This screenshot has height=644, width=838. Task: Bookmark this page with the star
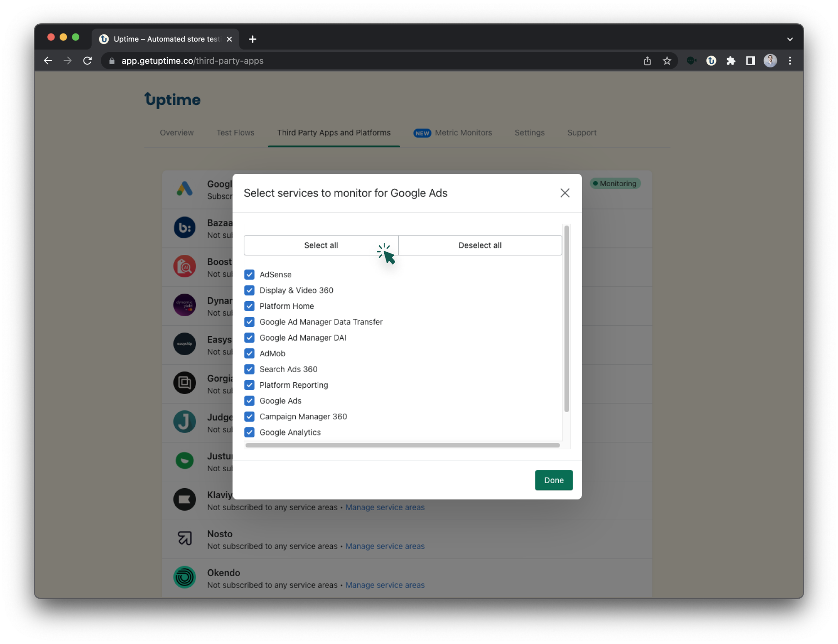[x=667, y=61]
